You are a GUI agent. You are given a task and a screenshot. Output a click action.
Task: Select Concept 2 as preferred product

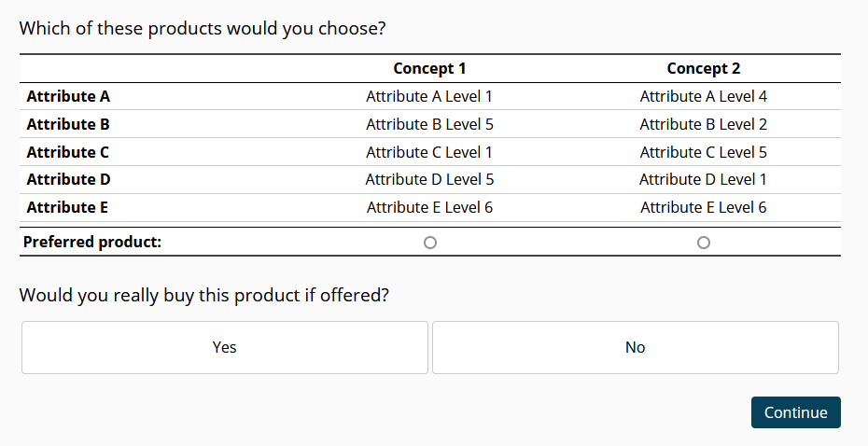tap(704, 243)
